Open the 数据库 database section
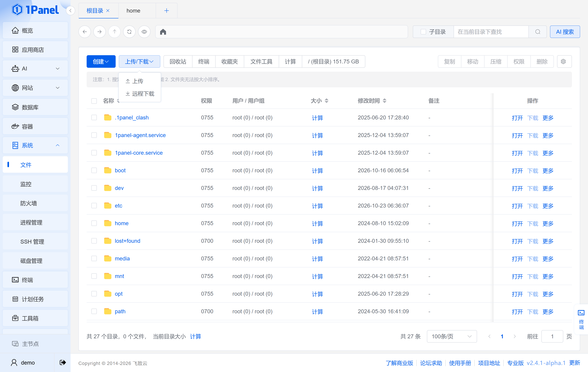The image size is (588, 372). pos(35,107)
